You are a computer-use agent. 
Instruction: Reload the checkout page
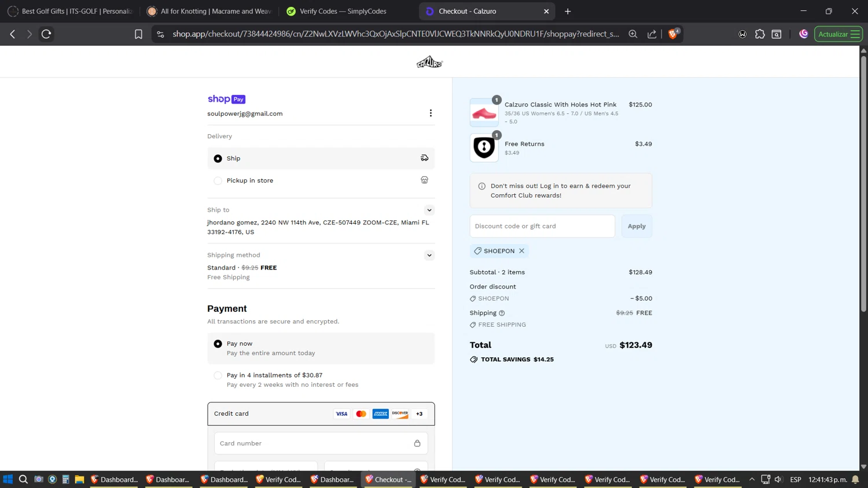point(46,34)
